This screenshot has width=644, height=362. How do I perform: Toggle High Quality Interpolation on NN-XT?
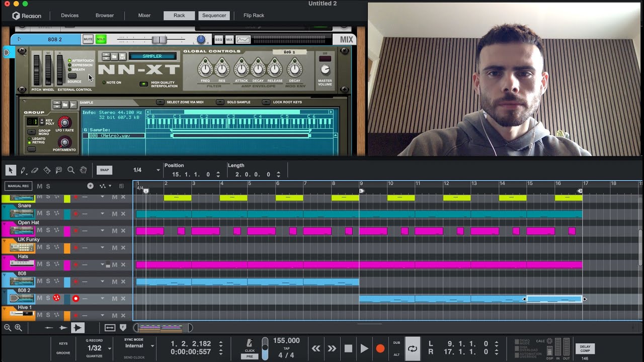pyautogui.click(x=144, y=84)
